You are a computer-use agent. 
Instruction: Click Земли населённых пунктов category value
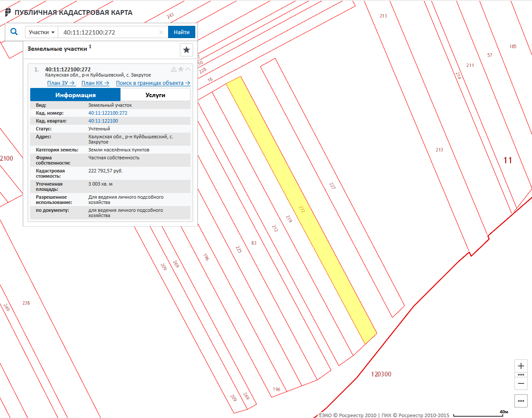point(119,150)
